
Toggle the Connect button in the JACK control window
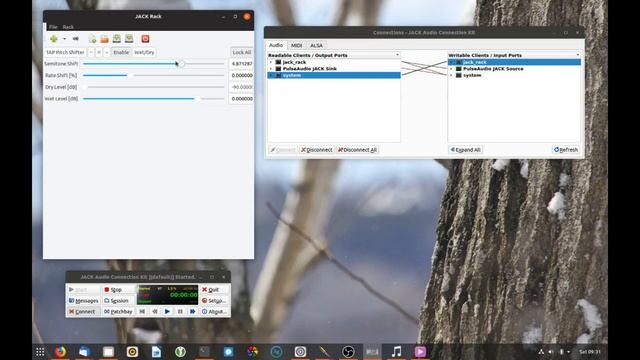(83, 311)
